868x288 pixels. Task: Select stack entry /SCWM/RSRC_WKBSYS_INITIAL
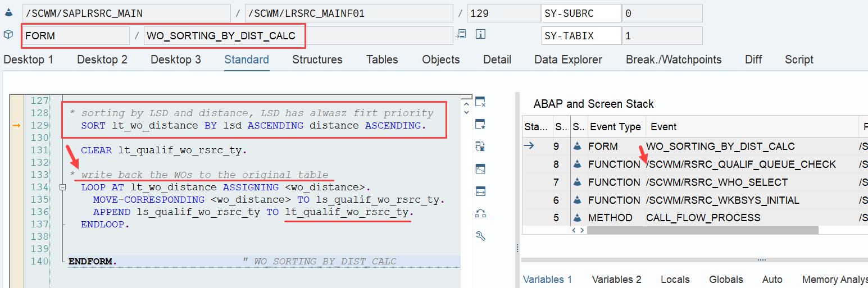[x=722, y=200]
